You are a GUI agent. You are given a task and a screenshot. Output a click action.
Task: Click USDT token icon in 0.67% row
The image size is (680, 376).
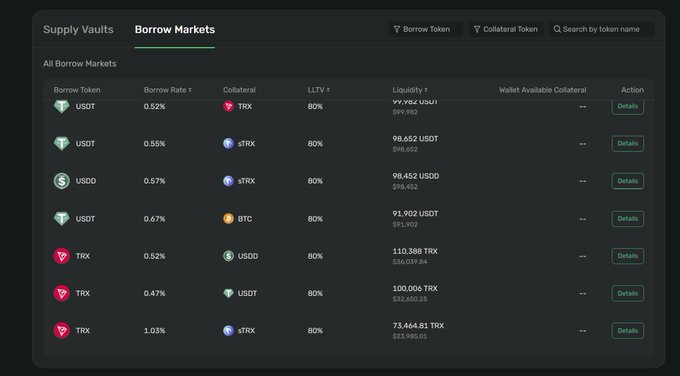pyautogui.click(x=62, y=219)
